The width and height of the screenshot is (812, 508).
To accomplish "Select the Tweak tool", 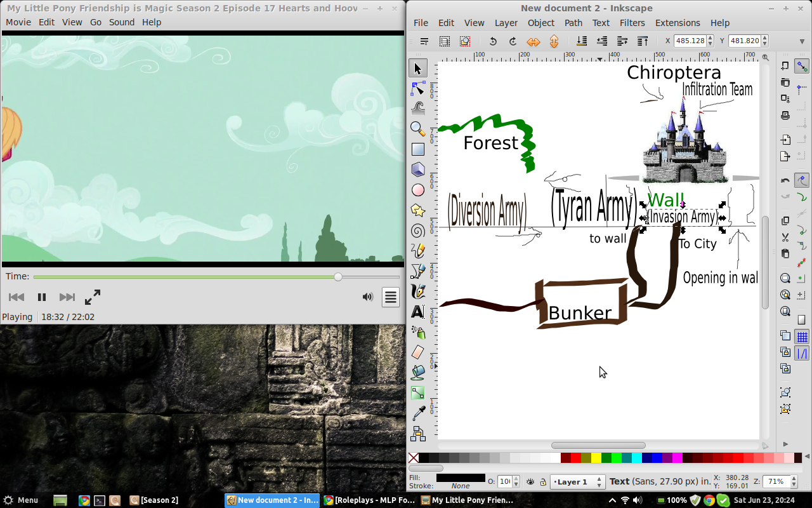I will [418, 109].
